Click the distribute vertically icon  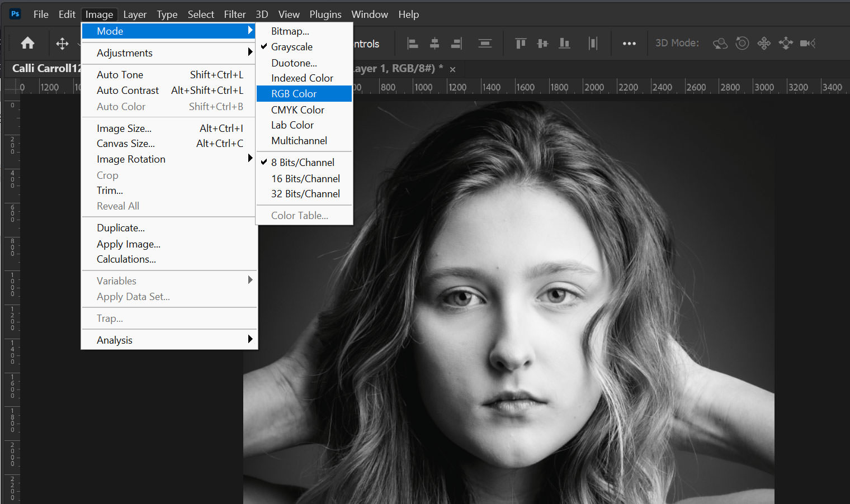[485, 43]
